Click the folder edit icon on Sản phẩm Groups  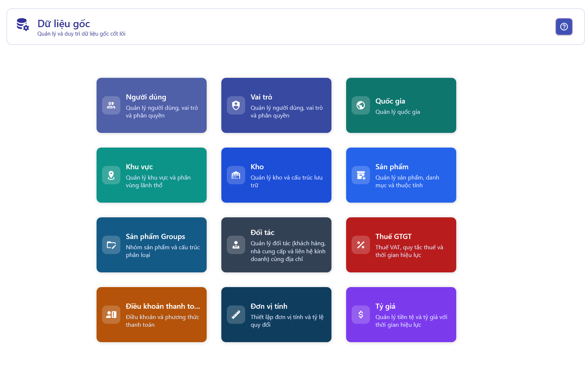click(x=111, y=245)
